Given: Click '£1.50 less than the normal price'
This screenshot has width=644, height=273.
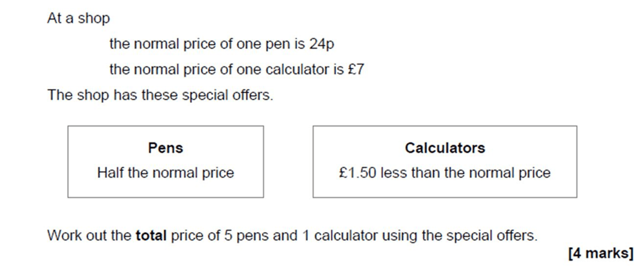Looking at the screenshot, I should point(445,173).
